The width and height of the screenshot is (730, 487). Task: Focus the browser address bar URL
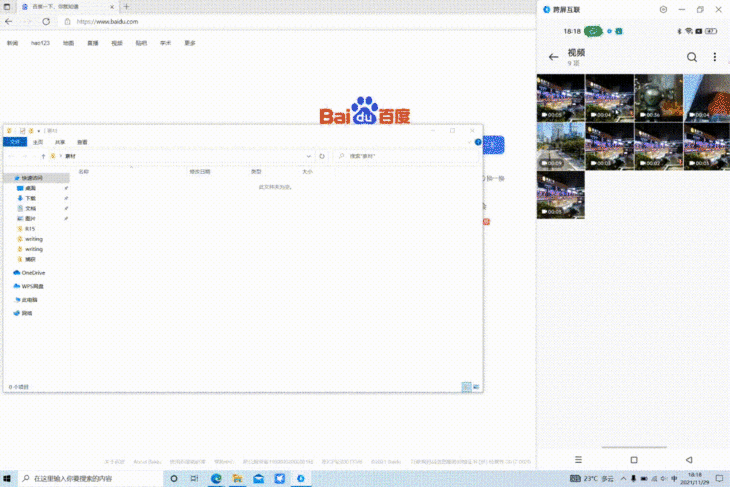click(107, 21)
